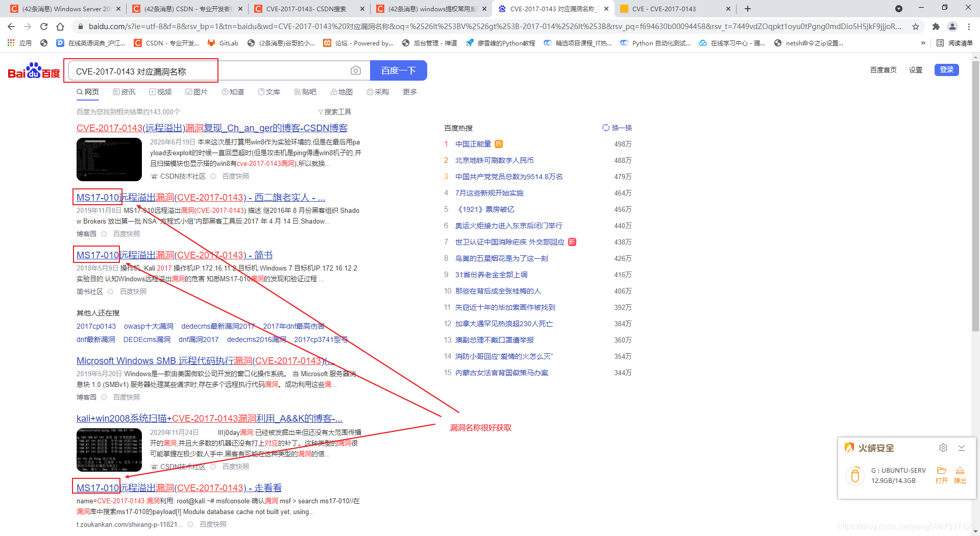Bookmark this page with the star icon
This screenshot has height=536, width=980.
(x=916, y=27)
